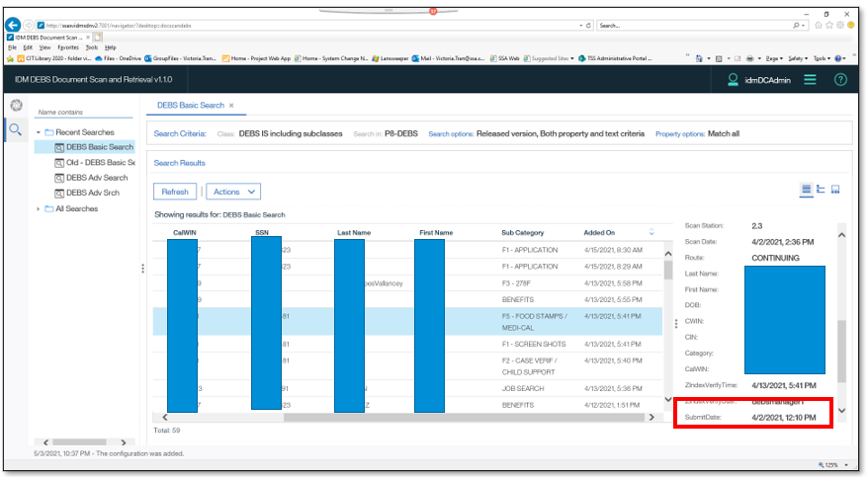The image size is (868, 477).
Task: Open the Page dropdown in command bar
Action: coord(774,58)
